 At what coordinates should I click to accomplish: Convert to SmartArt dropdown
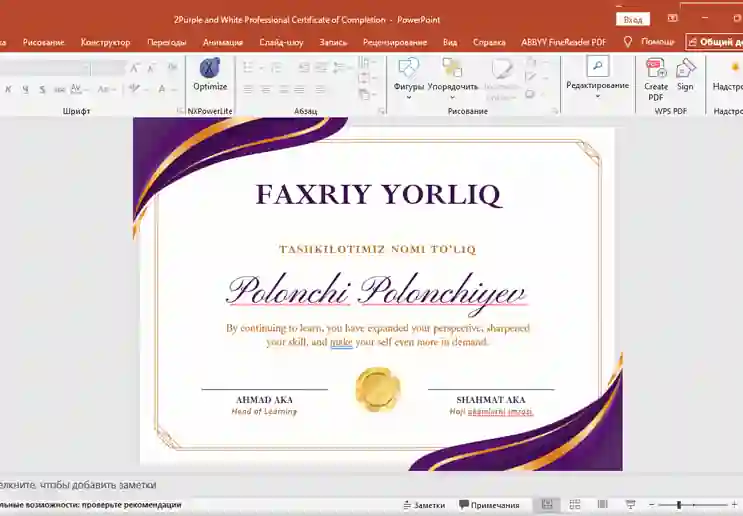(x=367, y=95)
